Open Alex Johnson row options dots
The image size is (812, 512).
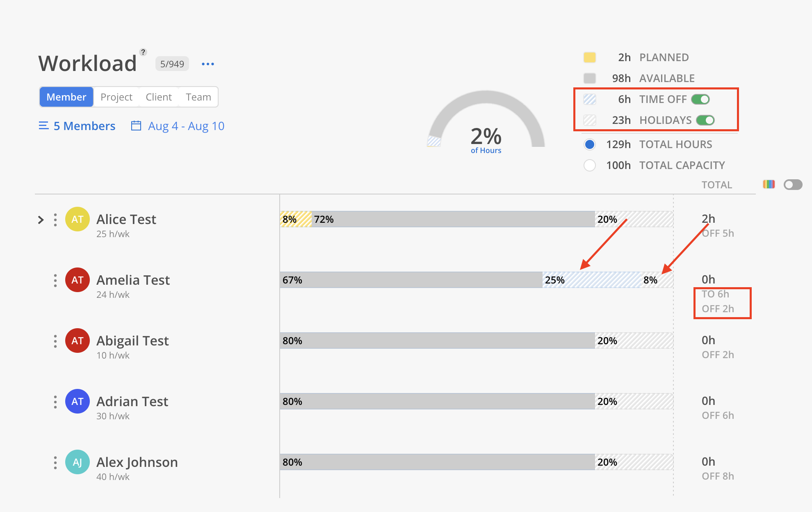(55, 463)
